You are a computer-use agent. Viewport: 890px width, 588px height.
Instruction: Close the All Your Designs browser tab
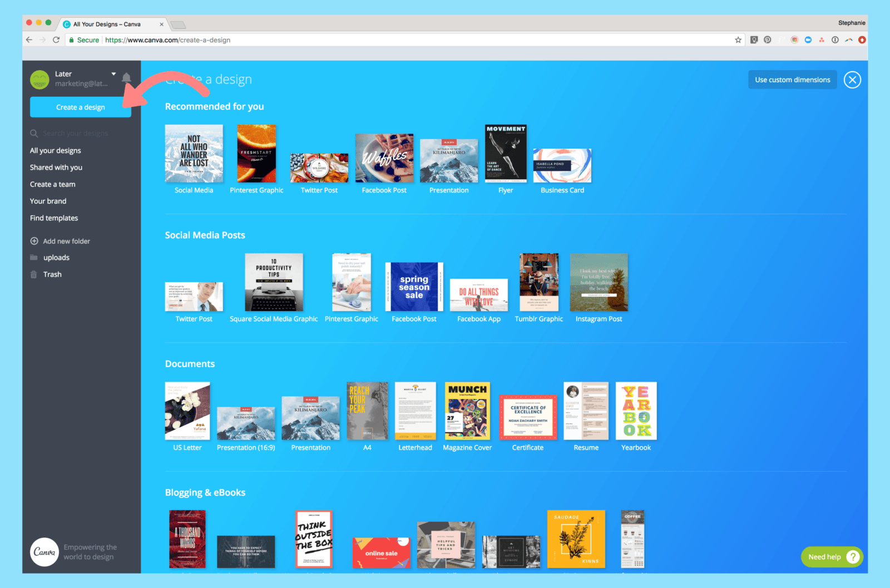(x=162, y=24)
